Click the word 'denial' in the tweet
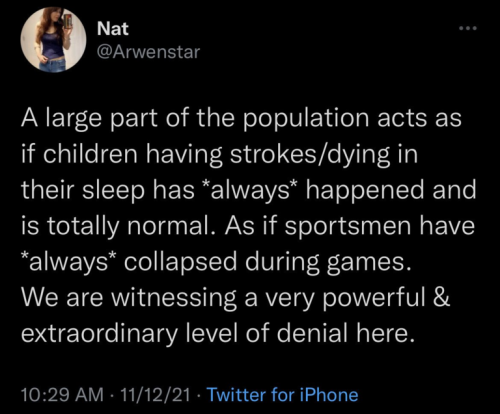The image size is (500, 414). [314, 333]
